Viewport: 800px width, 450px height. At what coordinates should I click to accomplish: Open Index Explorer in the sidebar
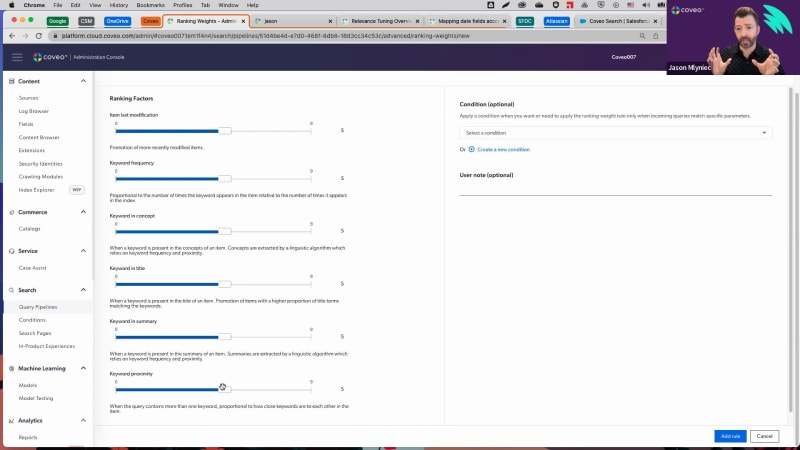(x=36, y=190)
